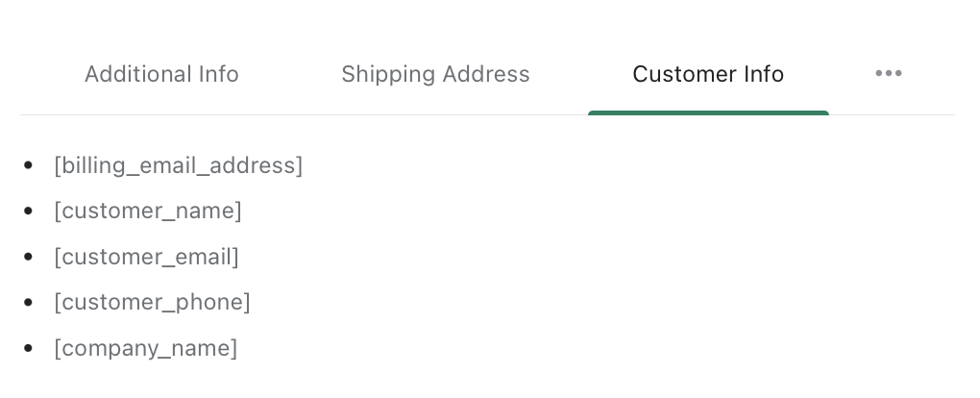The image size is (980, 398).
Task: Click bullet beside [billing_email_address]
Action: point(29,166)
